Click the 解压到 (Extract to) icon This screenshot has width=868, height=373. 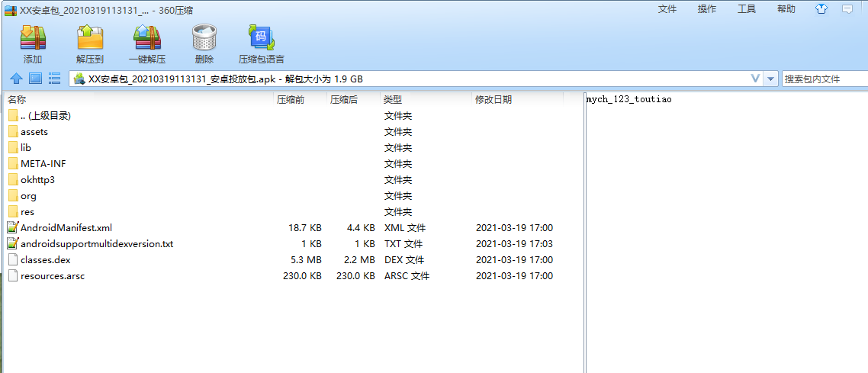[90, 37]
